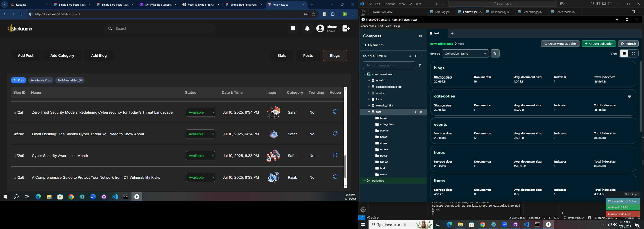Viewport: 644px width, 229px height.
Task: Open Chrome extensions puzzle icon
Action: (333, 14)
